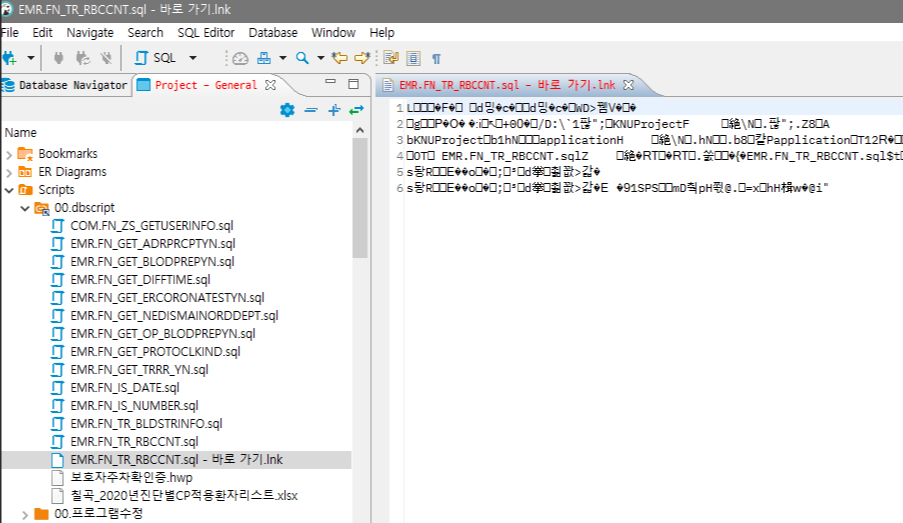The width and height of the screenshot is (903, 523).
Task: Click the project tree vertical scrollbar thumb
Action: (x=360, y=198)
